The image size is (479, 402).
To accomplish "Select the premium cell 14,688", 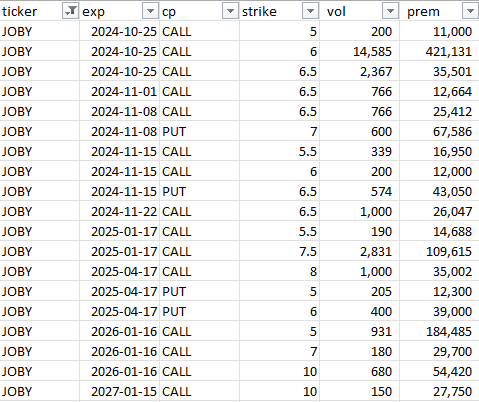I will click(439, 231).
